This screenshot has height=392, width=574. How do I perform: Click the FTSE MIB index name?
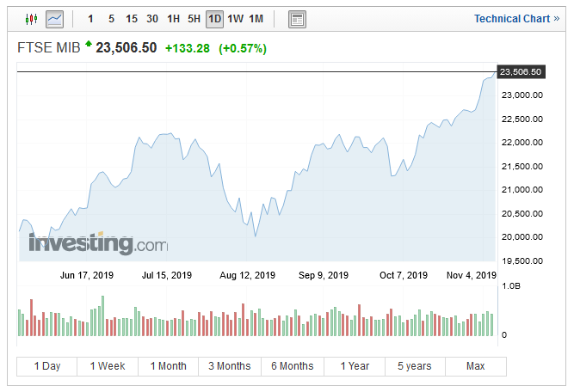coord(49,48)
